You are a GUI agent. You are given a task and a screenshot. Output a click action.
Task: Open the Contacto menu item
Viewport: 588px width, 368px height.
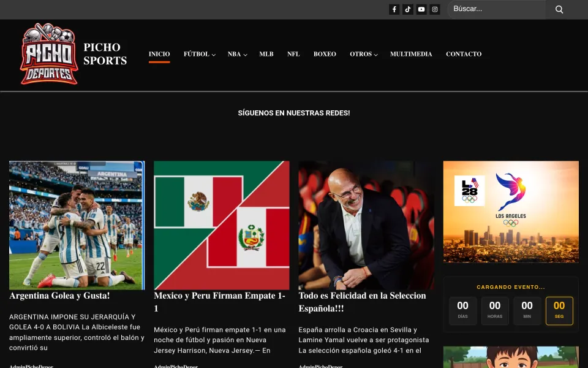[464, 54]
